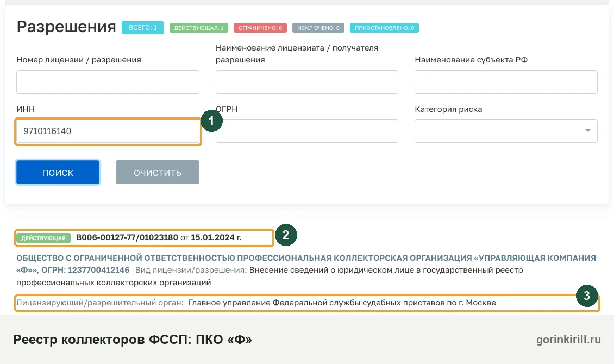Click the gorinkirill.ru caption text

pyautogui.click(x=568, y=340)
